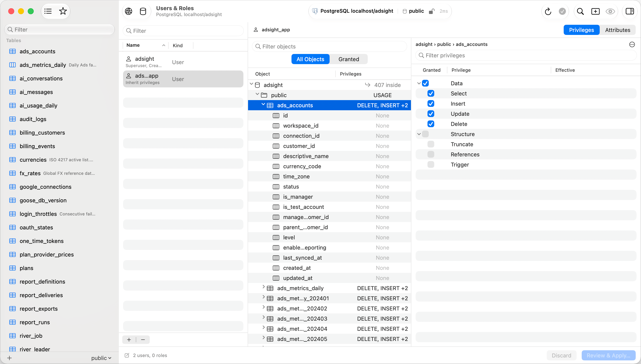Enable the Trigger privilege

coord(431,164)
